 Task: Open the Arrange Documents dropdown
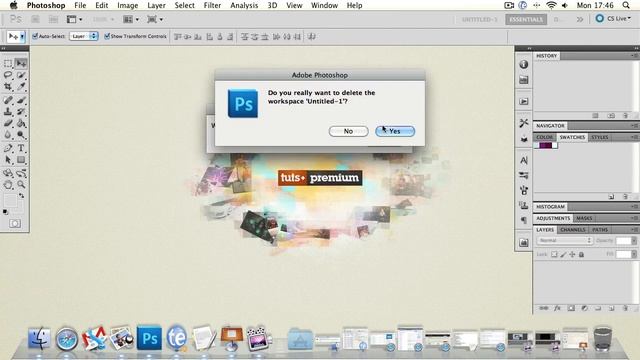pyautogui.click(x=131, y=19)
